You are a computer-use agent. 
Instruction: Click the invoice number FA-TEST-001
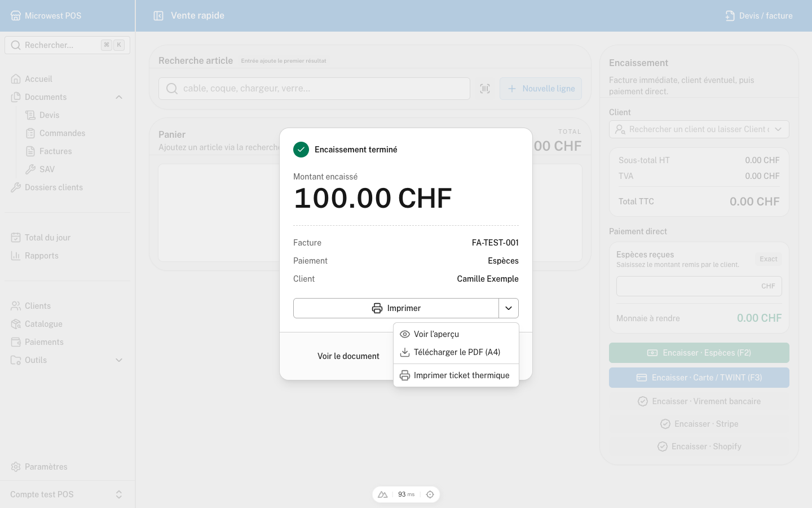point(495,243)
